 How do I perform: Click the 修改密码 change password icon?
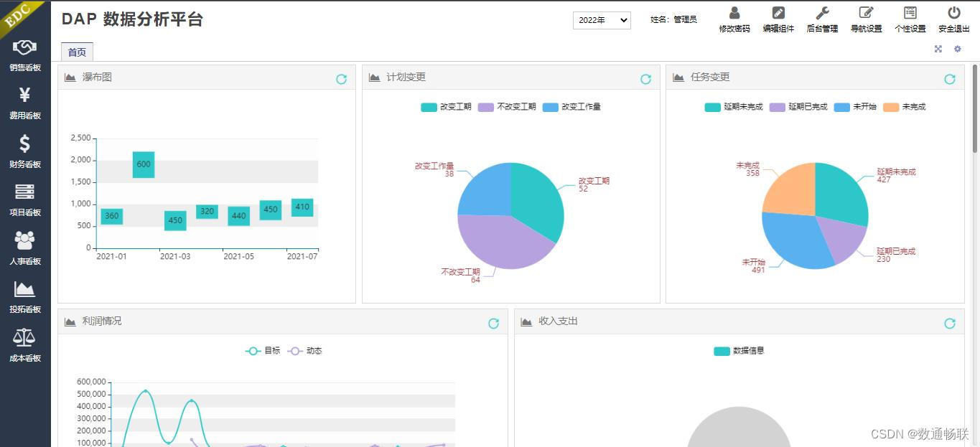pyautogui.click(x=734, y=13)
